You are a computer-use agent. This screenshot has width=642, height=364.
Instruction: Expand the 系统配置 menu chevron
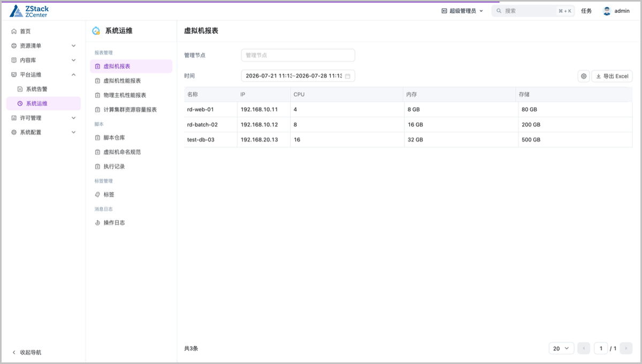74,133
